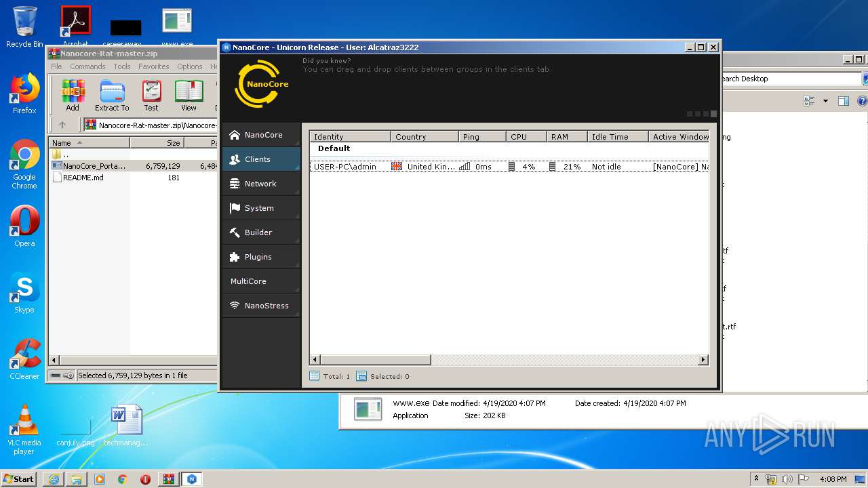This screenshot has height=488, width=868.
Task: Open the File menu in WinRAR
Action: (56, 66)
